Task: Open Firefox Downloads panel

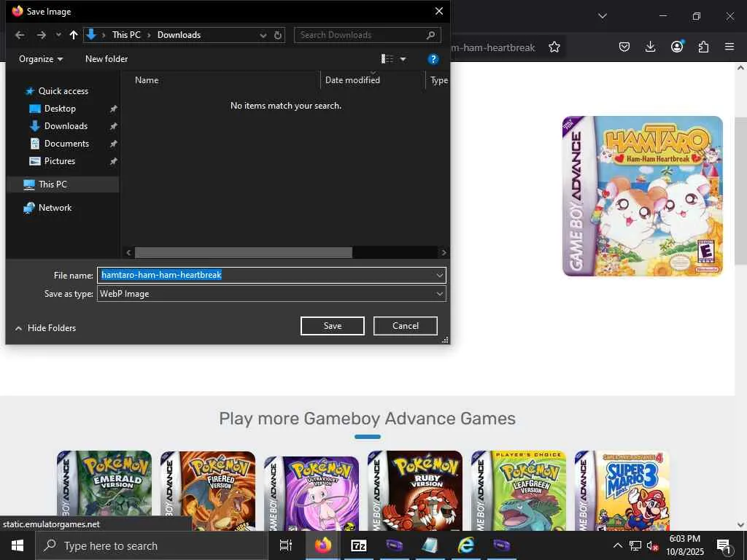Action: (x=650, y=47)
